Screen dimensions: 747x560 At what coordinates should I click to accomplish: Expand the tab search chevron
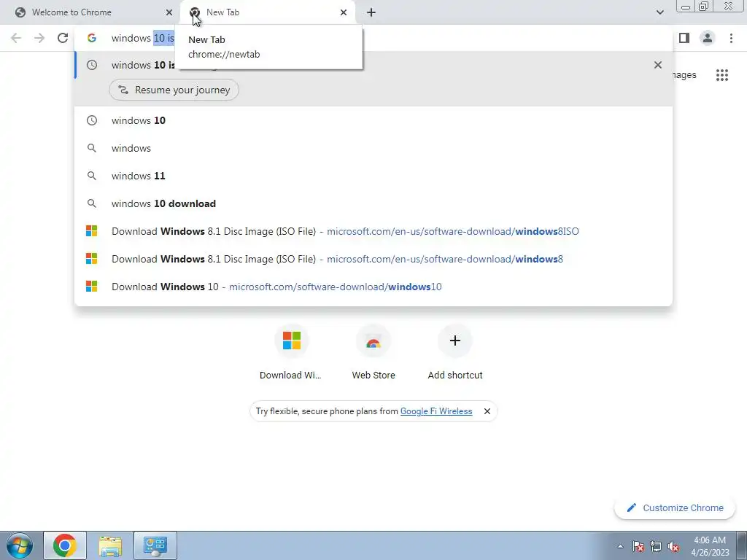[659, 12]
